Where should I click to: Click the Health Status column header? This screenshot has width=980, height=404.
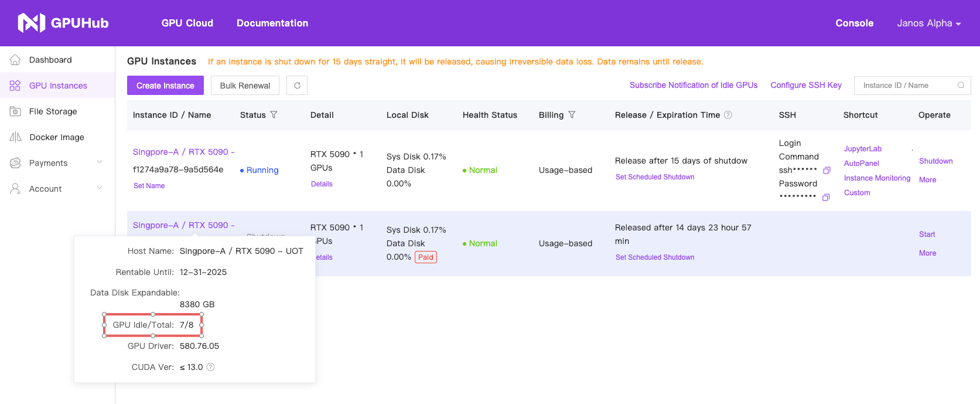click(x=490, y=115)
